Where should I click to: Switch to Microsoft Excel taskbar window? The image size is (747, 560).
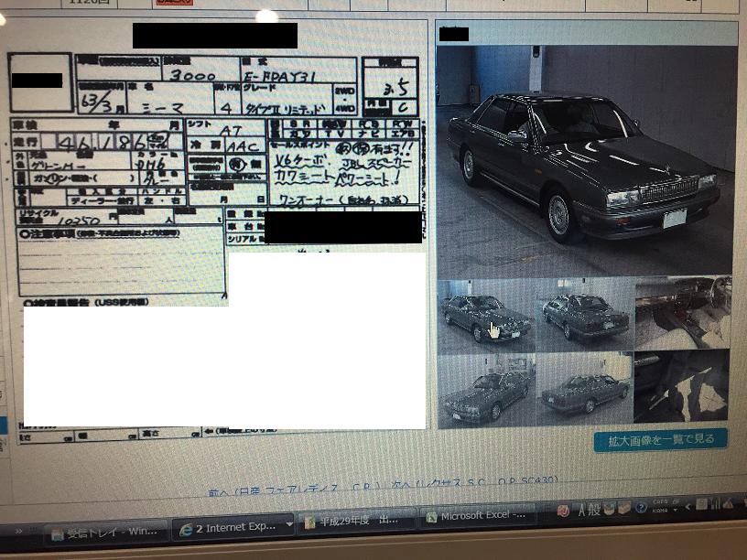tap(478, 517)
